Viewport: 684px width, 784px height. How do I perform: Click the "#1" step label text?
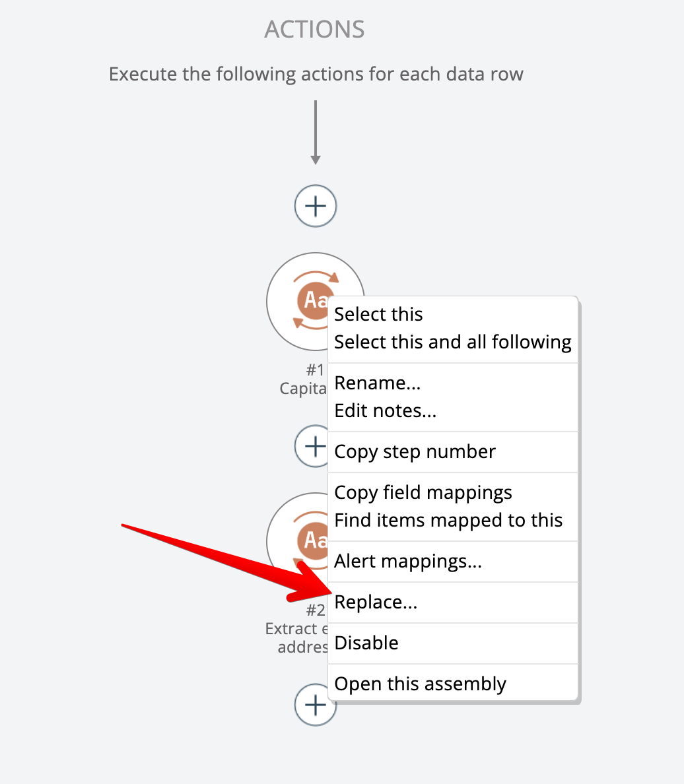315,370
